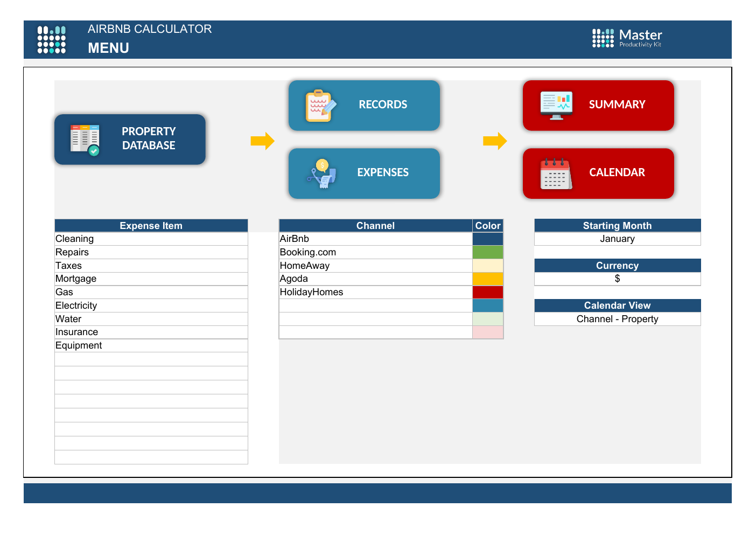
Task: Click the Summary monitor chart icon
Action: (556, 105)
